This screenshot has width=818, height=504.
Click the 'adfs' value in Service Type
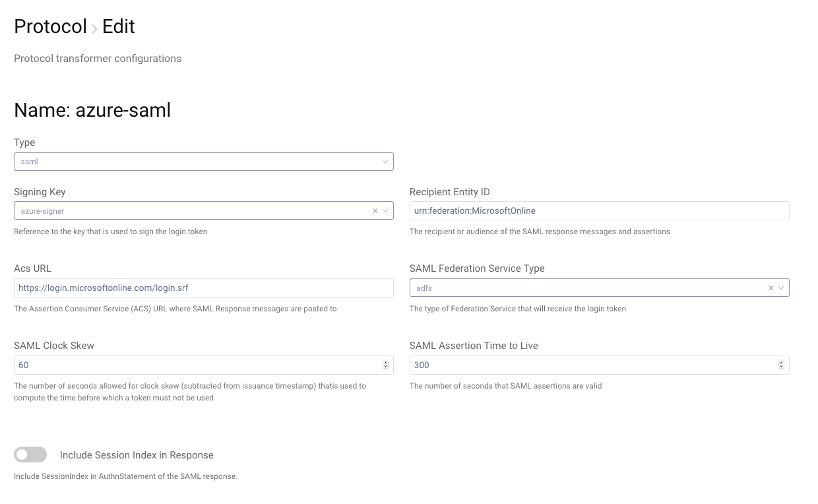point(424,288)
